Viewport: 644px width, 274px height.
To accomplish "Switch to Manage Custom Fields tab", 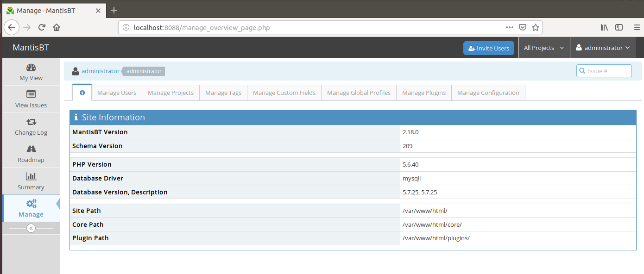I will click(284, 93).
